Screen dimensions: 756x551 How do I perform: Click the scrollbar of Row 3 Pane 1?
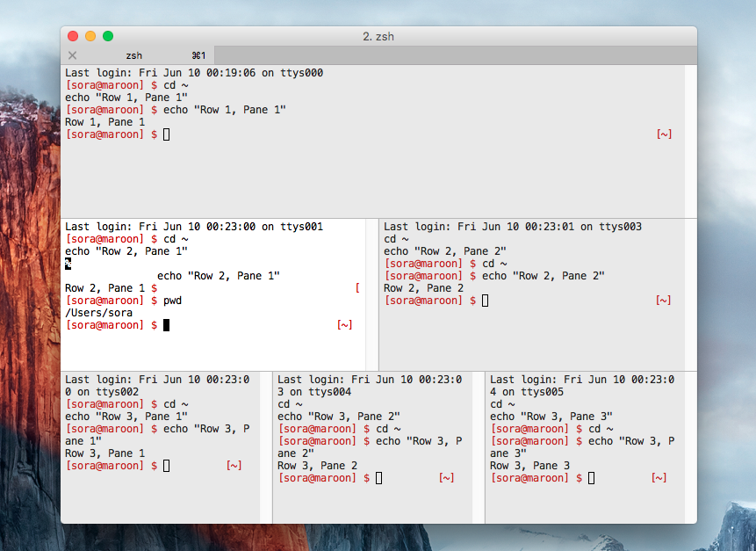[266, 447]
